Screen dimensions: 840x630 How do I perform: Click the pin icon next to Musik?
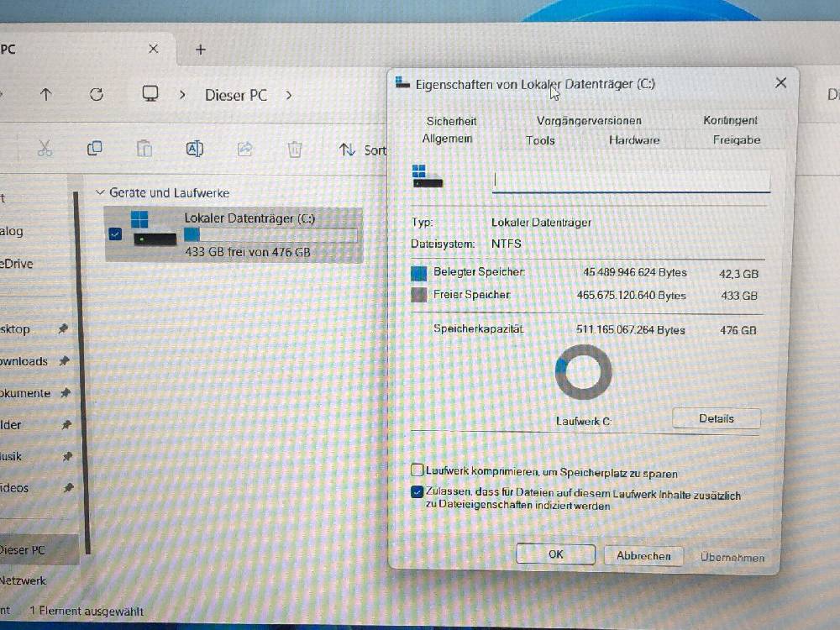pyautogui.click(x=67, y=456)
